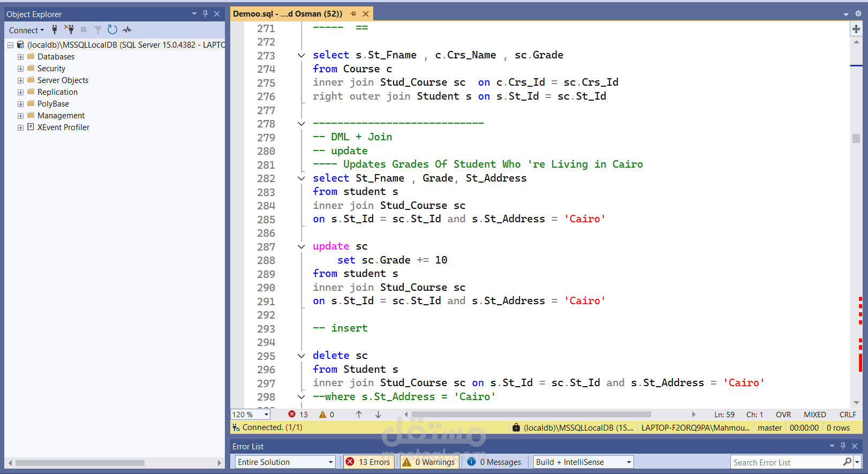Open the Build + IntelliSense dropdown
The height and width of the screenshot is (474, 868).
click(584, 462)
